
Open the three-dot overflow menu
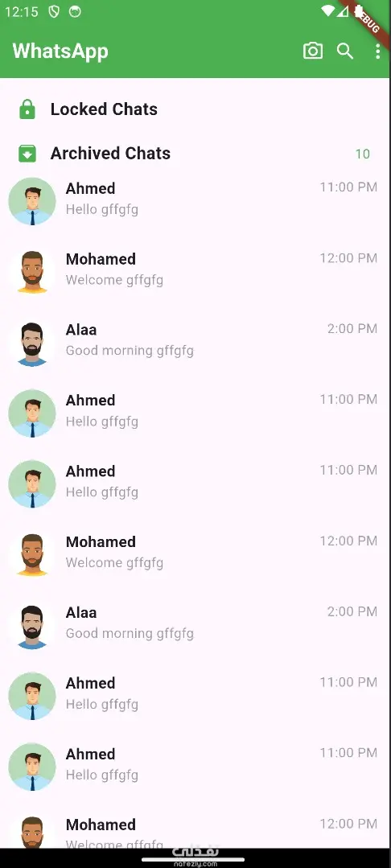(377, 51)
